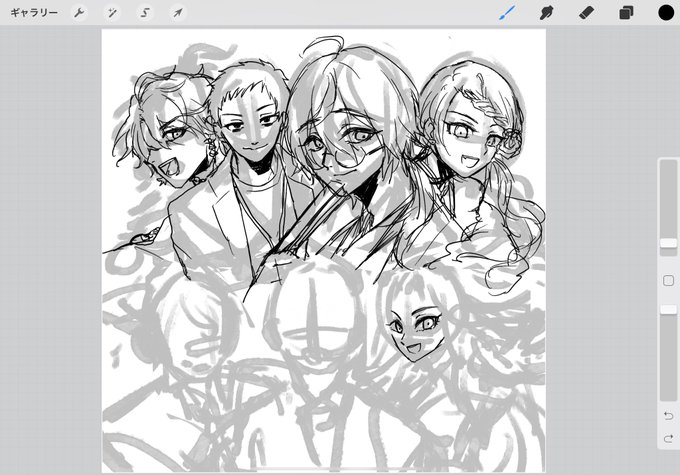The image size is (680, 475).
Task: Tap the square modify button on sidebar
Action: coord(668,281)
